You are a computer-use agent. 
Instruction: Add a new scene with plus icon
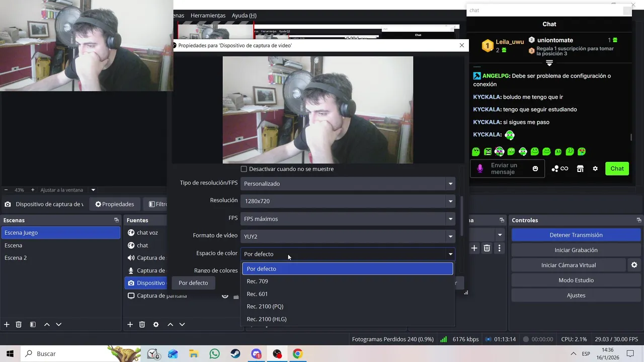click(x=7, y=325)
